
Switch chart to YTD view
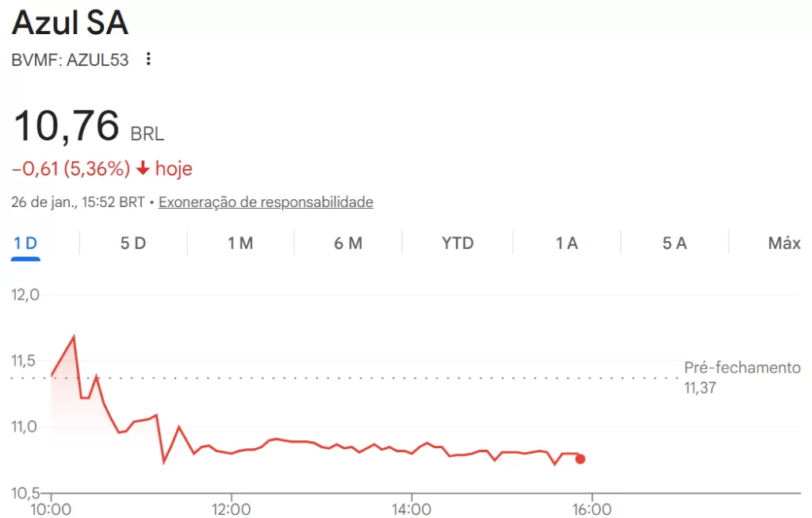[x=458, y=244]
